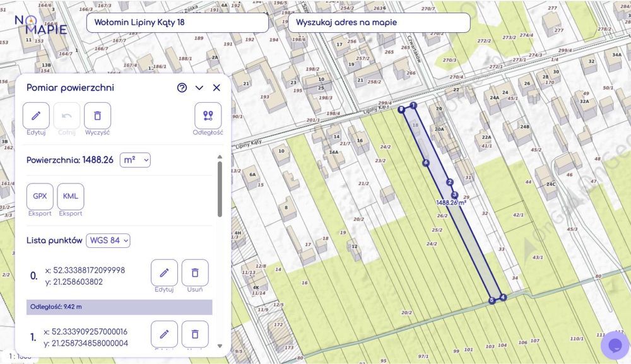Edit point 0 with its pencil icon
631x364 pixels.
(x=164, y=273)
